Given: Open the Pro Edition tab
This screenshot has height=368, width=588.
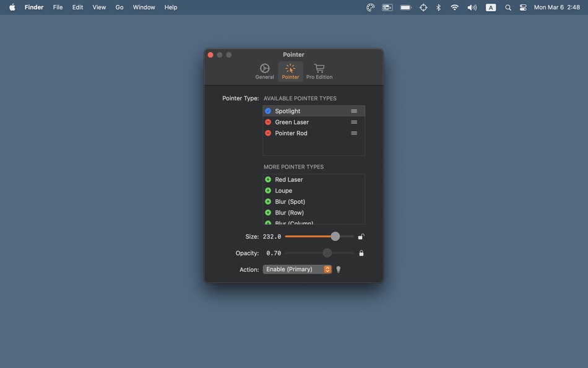Looking at the screenshot, I should [x=319, y=71].
